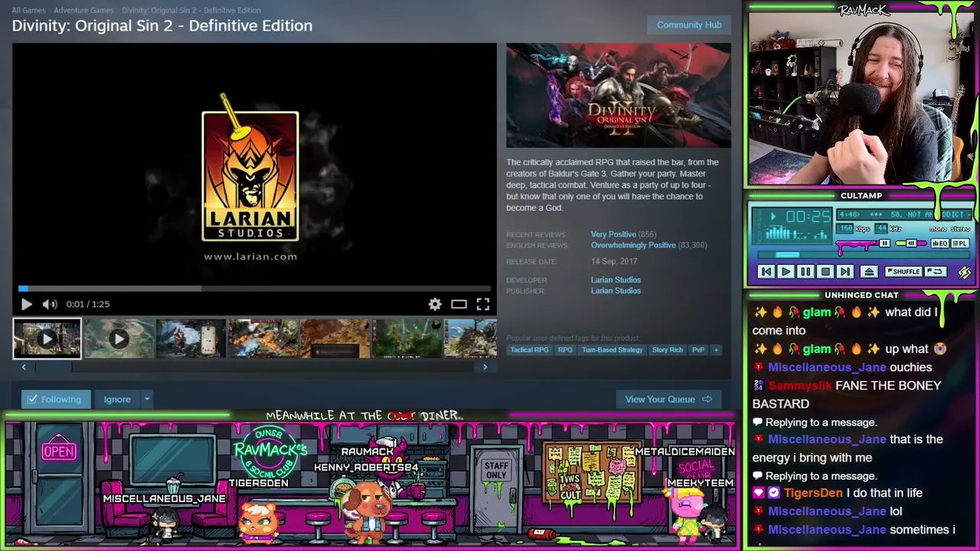Screen dimensions: 980x551
Task: Click the OPEN neon sign in diner
Action: [x=59, y=451]
